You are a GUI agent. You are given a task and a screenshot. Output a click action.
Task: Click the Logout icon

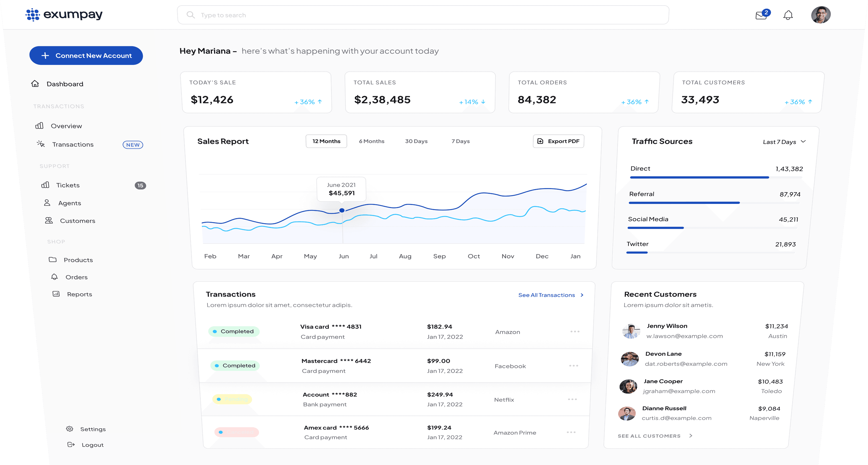[71, 444]
